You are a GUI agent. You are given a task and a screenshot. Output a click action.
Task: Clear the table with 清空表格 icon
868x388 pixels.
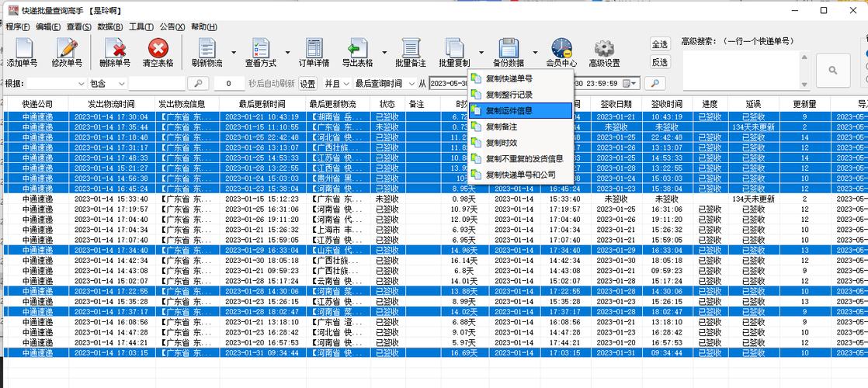158,53
